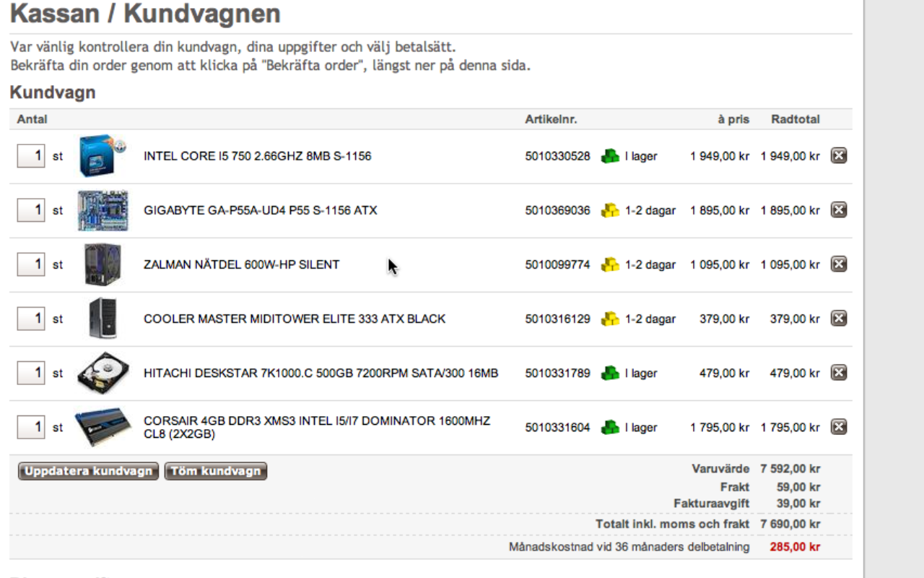This screenshot has height=578, width=924.
Task: Edit quantity field for Gigabyte GA-P55A-UD4
Action: click(x=31, y=210)
